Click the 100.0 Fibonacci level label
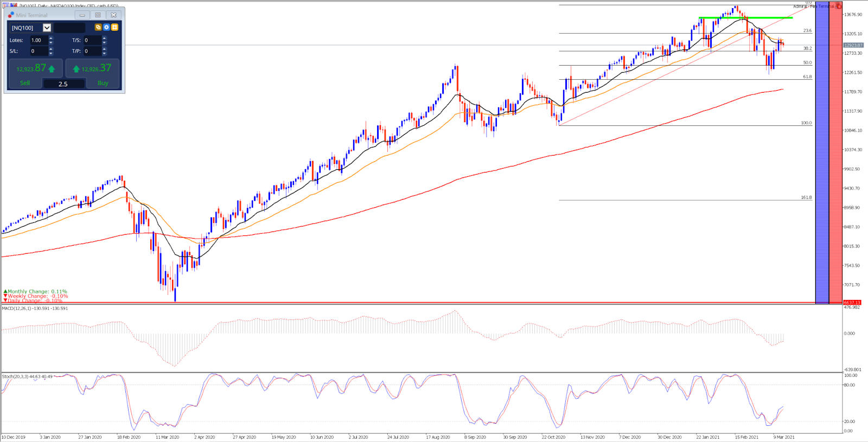The image size is (868, 442). (x=806, y=123)
